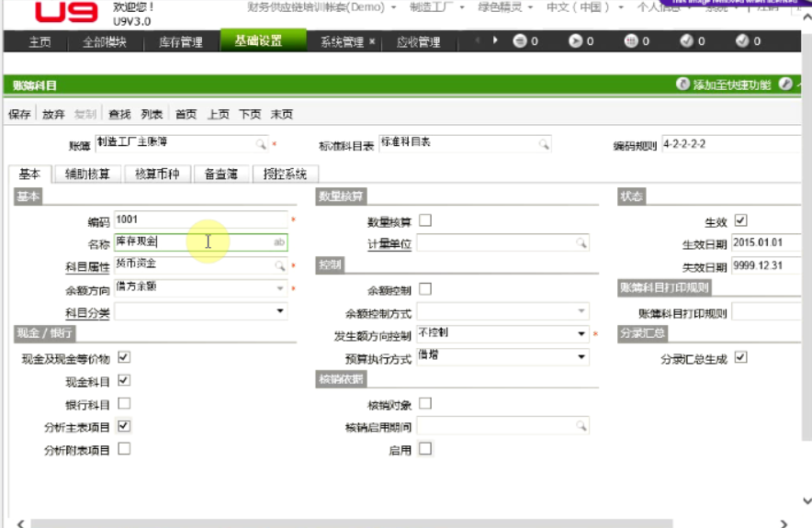Toggle the 核销对象 checkbox
The image size is (812, 528).
point(425,403)
